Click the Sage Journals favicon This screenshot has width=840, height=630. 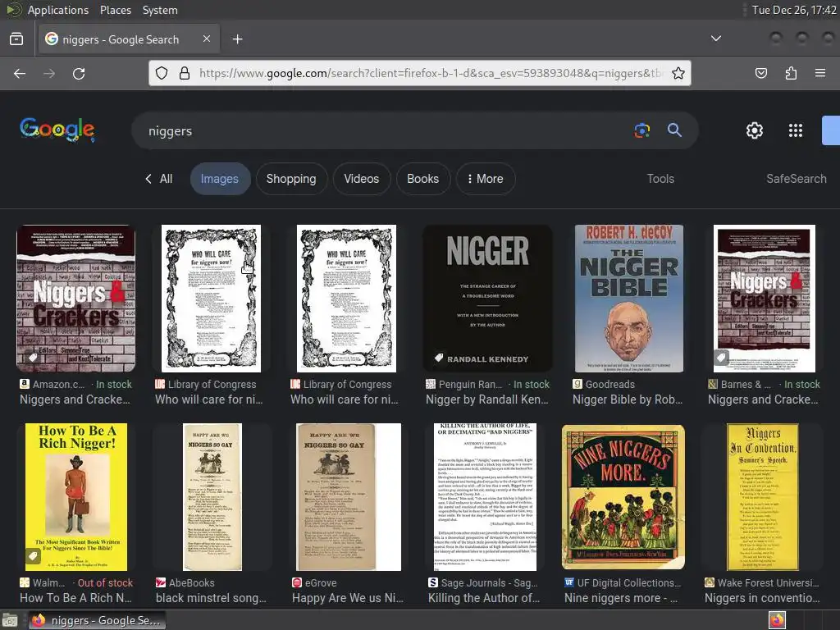(x=433, y=582)
